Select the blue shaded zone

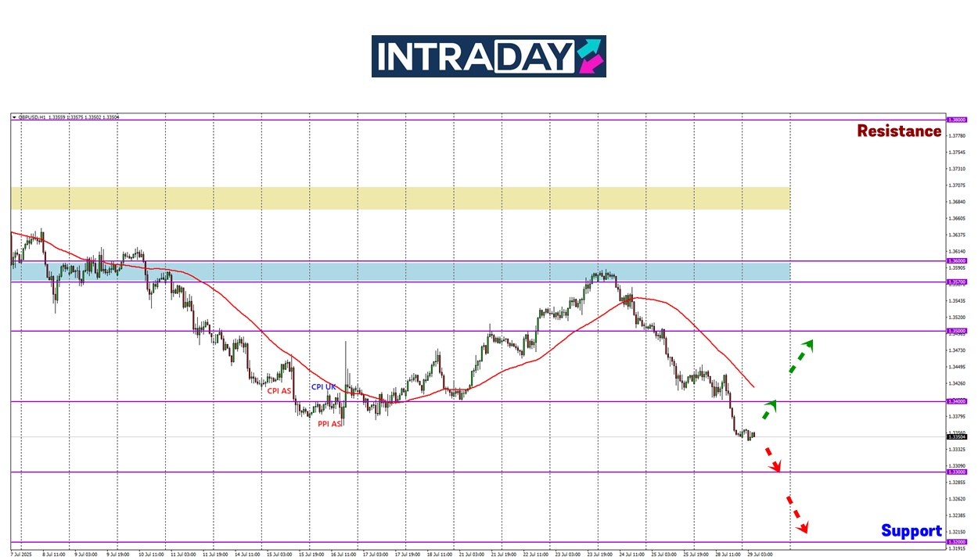[x=399, y=271]
